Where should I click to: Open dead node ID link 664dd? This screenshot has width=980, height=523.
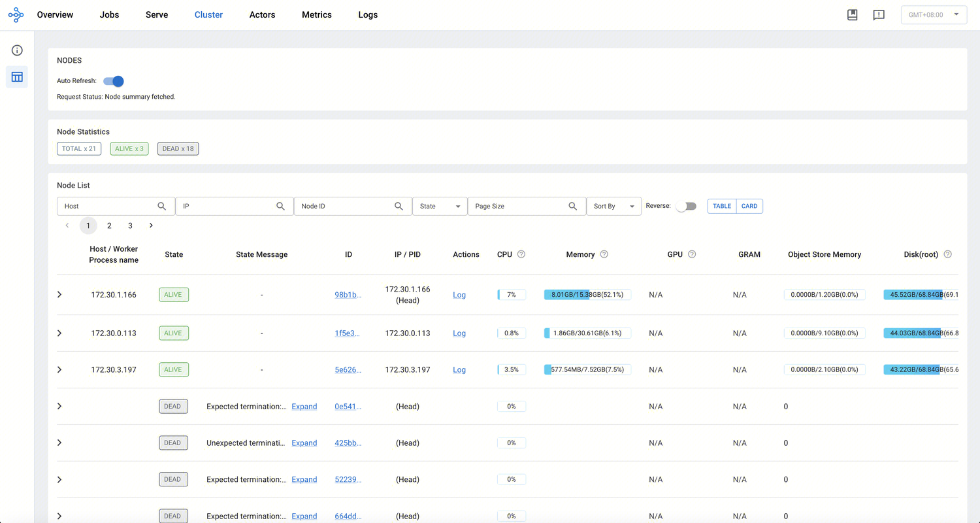coord(348,516)
